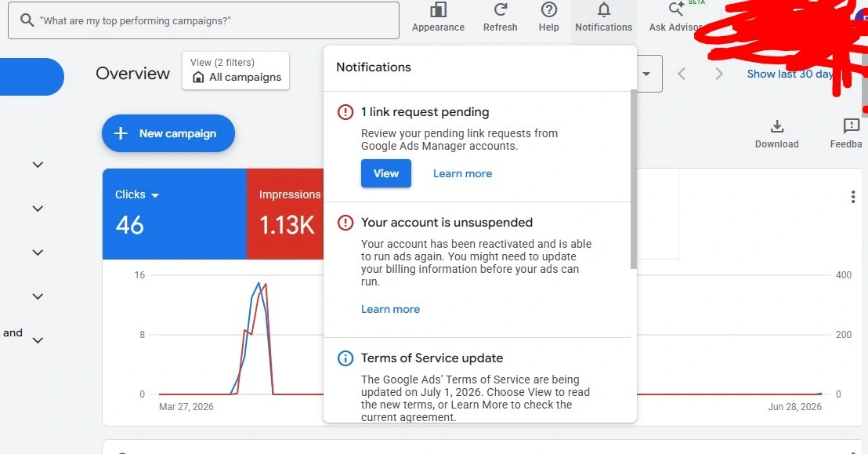Expand the second sidebar chevron
868x454 pixels.
pos(38,209)
